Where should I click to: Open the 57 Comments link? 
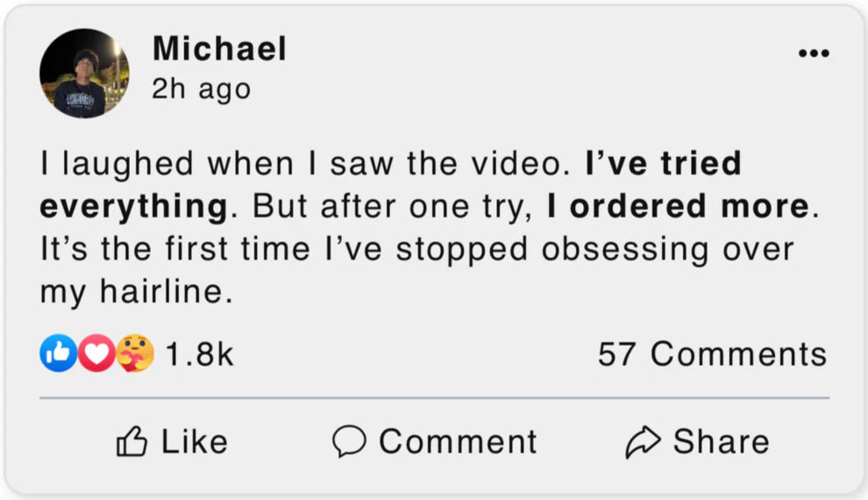[x=712, y=354]
